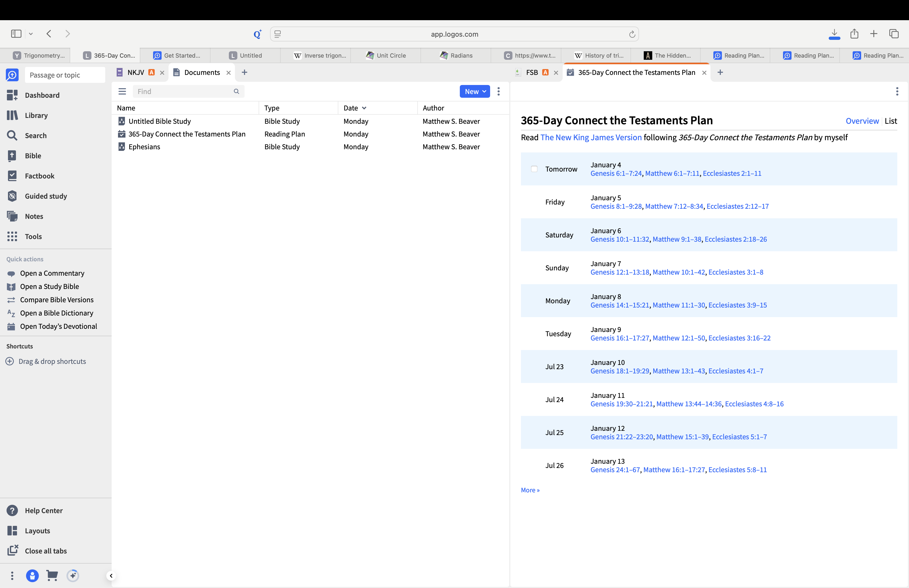Show Safari tab overview
The width and height of the screenshot is (909, 588).
tap(894, 34)
